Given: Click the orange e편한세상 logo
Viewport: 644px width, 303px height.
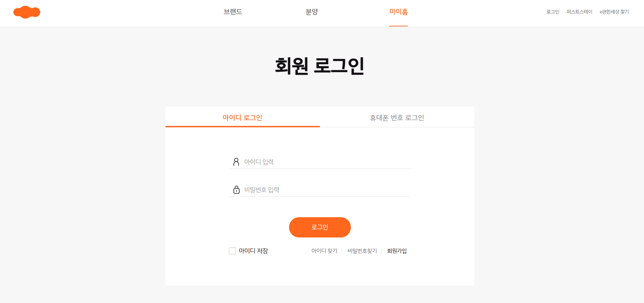Looking at the screenshot, I should [x=27, y=12].
